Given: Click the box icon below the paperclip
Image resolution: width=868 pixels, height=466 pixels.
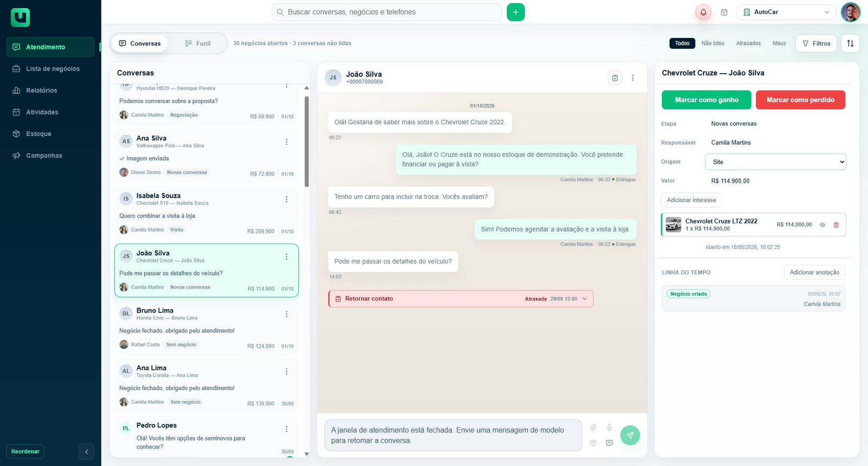Looking at the screenshot, I should point(593,443).
